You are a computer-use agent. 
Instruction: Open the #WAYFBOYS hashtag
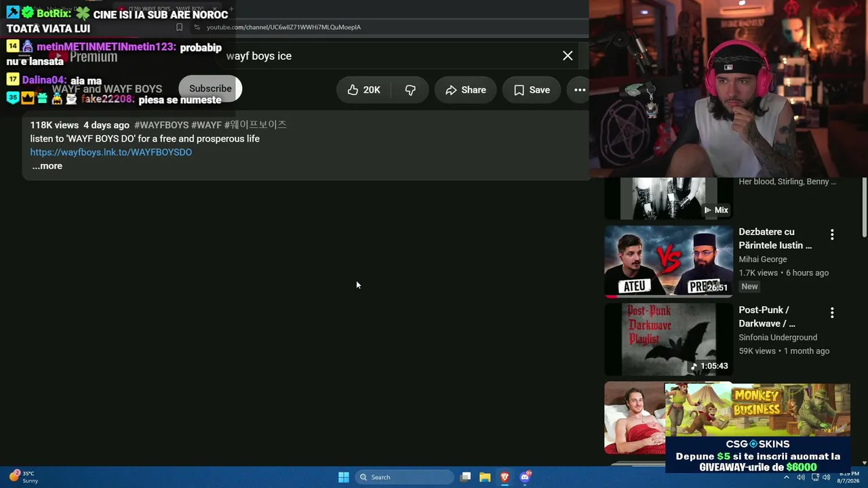tap(161, 125)
